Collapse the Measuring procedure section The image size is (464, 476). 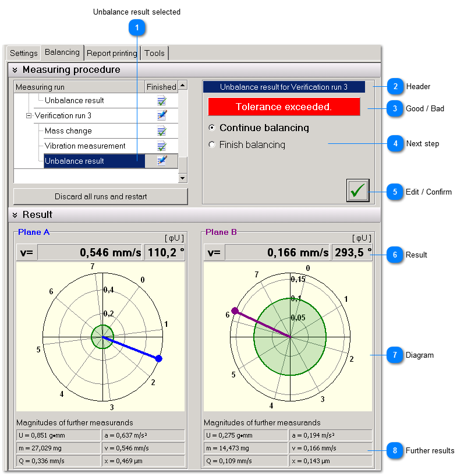pos(15,70)
